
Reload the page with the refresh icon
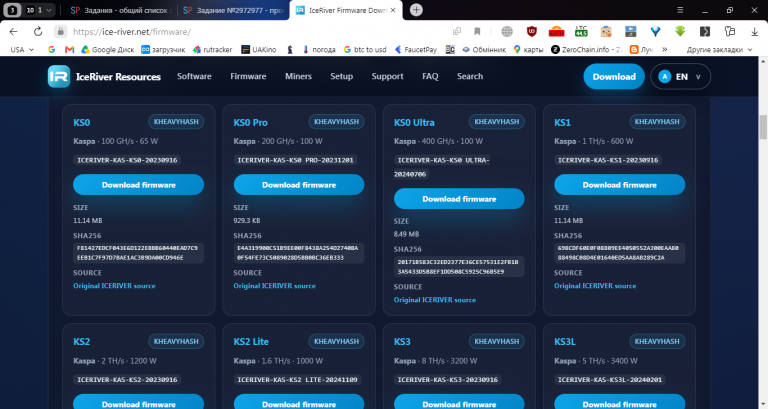pos(38,32)
